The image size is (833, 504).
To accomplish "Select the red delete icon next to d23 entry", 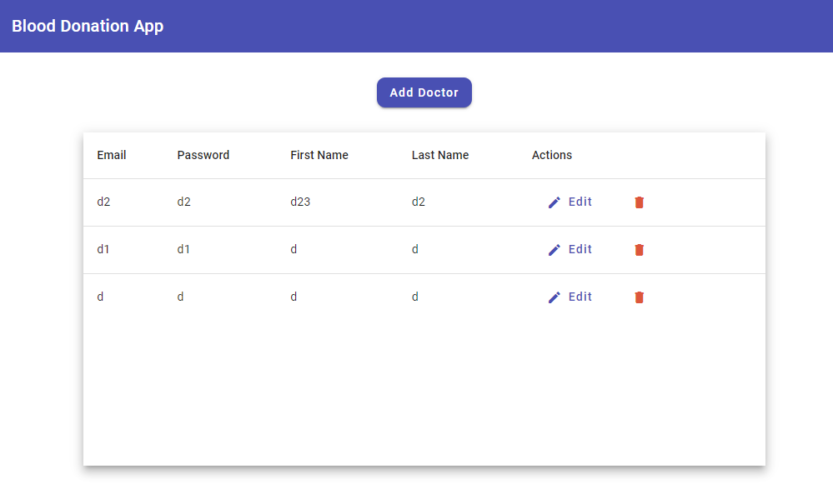I will [x=639, y=202].
